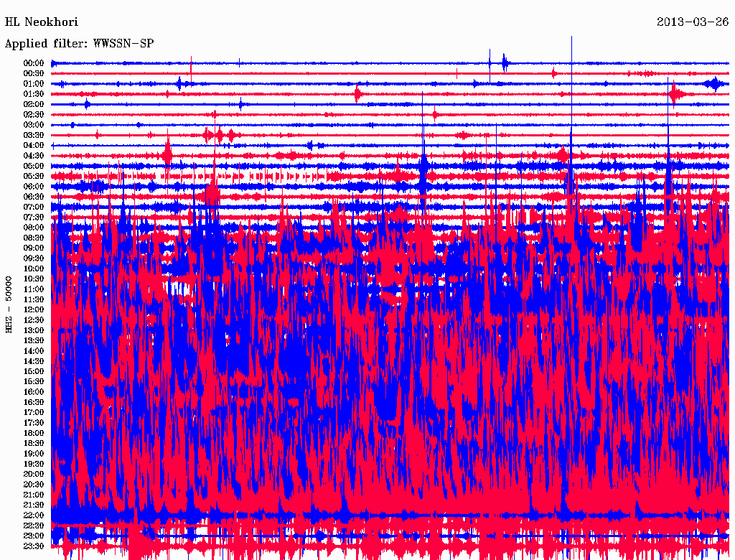This screenshot has height=560, width=735.
Task: Select the 13:30 time label
Action: point(34,340)
